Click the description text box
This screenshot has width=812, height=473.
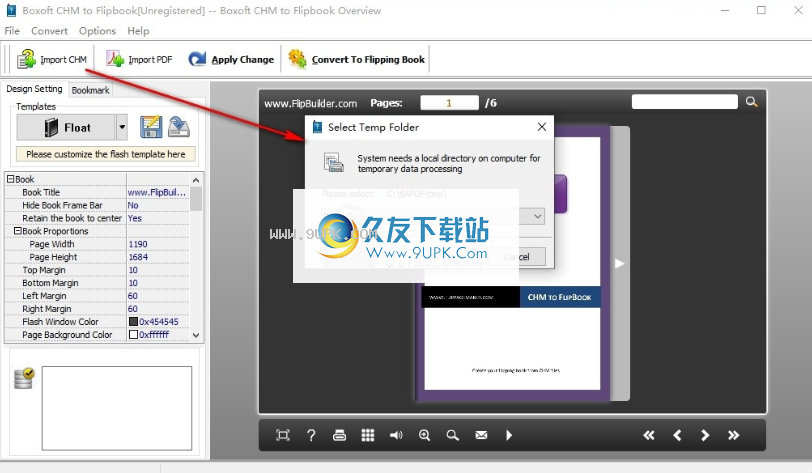click(117, 408)
